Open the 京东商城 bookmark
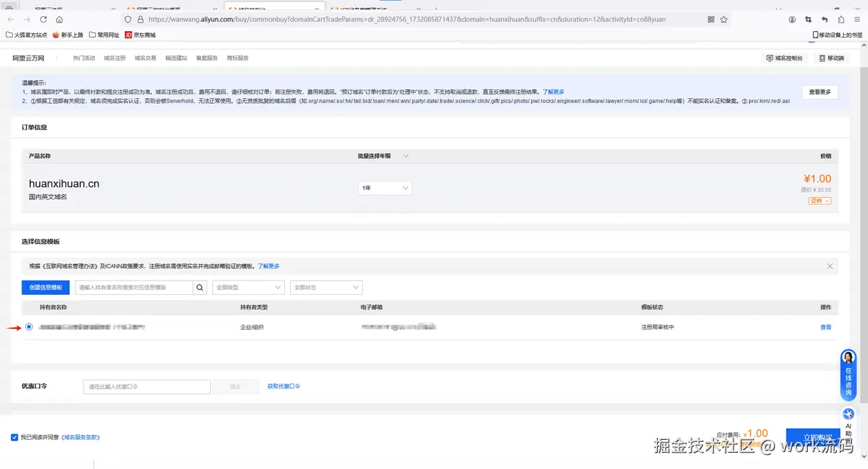Viewport: 868px width, 469px height. coord(140,35)
